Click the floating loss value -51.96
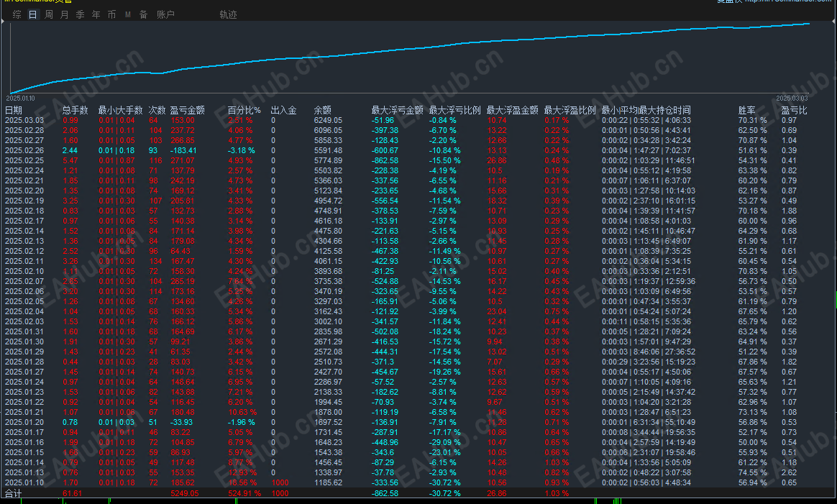Viewport: 837px width, 504px height. tap(383, 120)
